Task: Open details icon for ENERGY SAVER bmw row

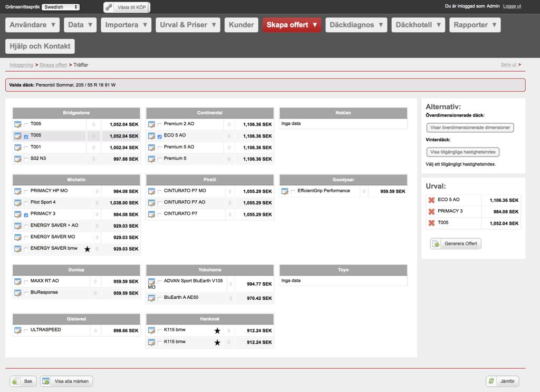Action: pyautogui.click(x=17, y=249)
